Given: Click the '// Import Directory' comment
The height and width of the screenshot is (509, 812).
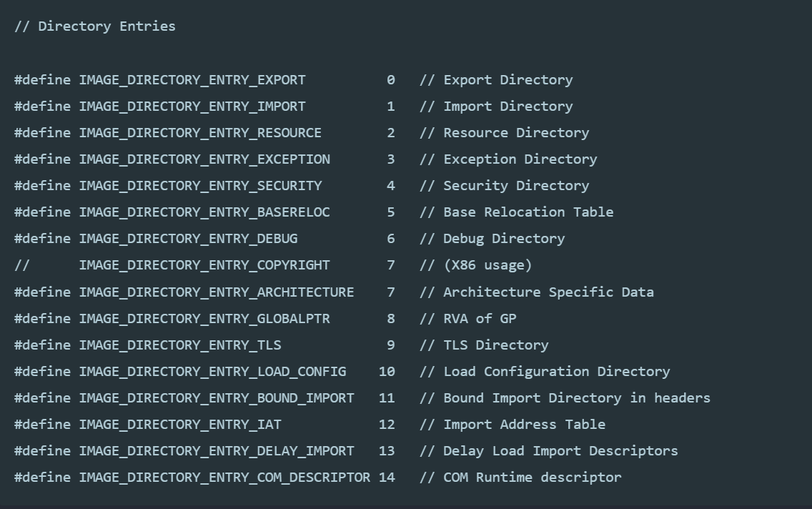Looking at the screenshot, I should (x=496, y=107).
